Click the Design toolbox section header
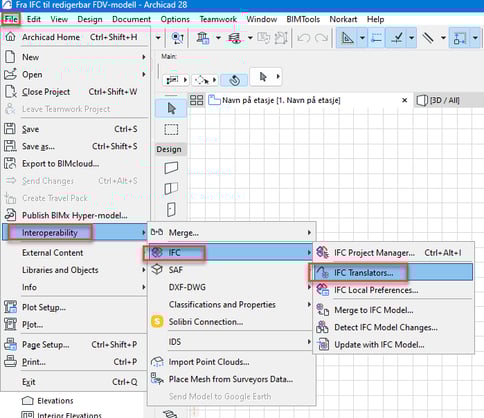484x418 pixels. [171, 149]
